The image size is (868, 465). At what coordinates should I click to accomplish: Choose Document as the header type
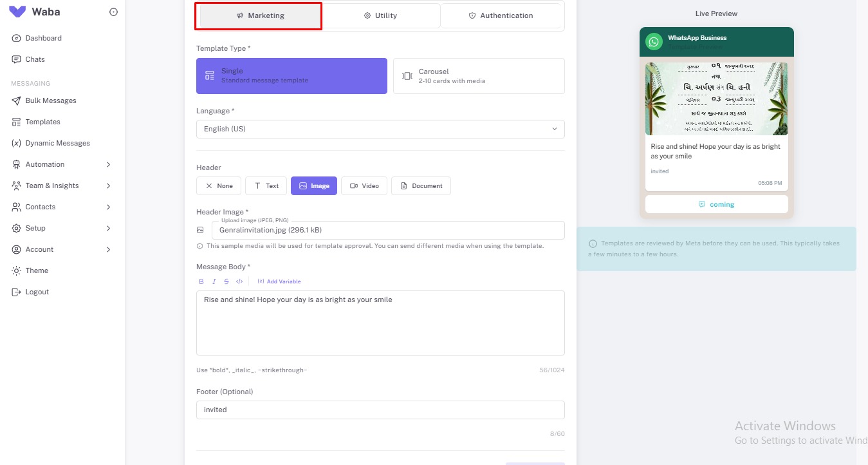pyautogui.click(x=421, y=185)
